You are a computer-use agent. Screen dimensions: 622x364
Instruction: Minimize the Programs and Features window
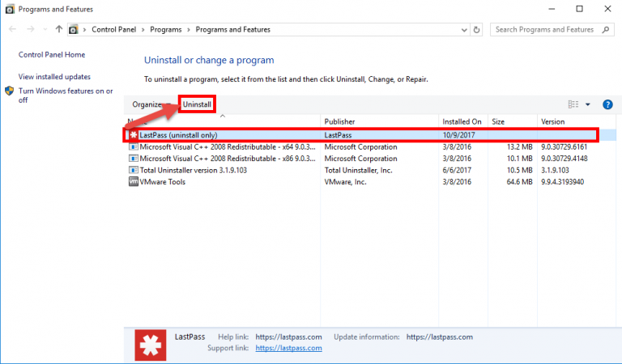pyautogui.click(x=552, y=9)
